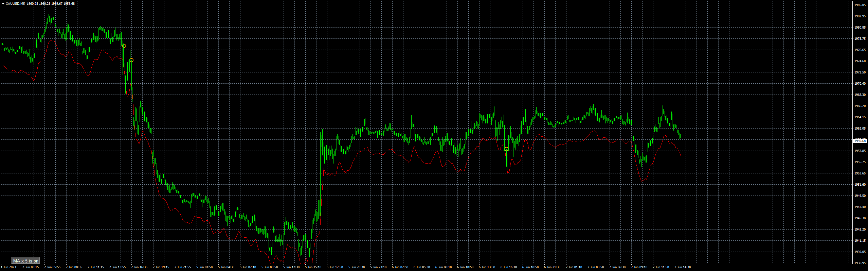
Task: Click the '5 Jun 15:10' time label
Action: tap(313, 267)
